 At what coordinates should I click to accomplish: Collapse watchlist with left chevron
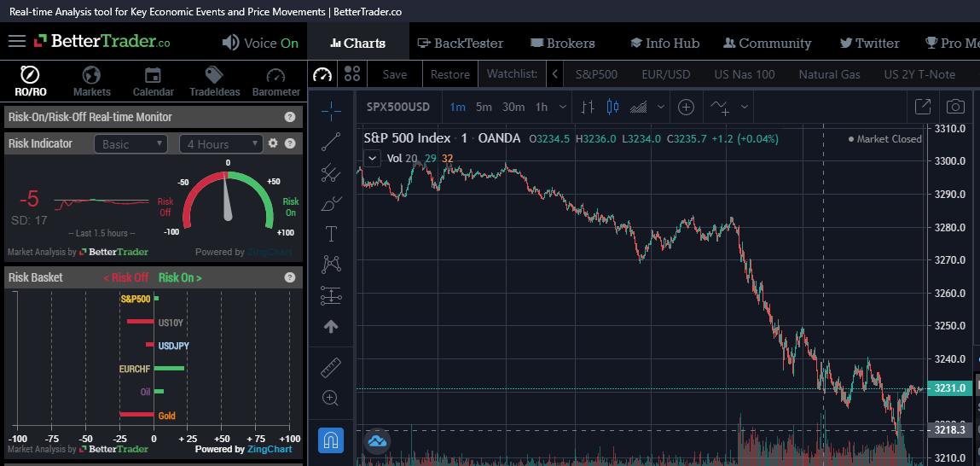(x=554, y=74)
